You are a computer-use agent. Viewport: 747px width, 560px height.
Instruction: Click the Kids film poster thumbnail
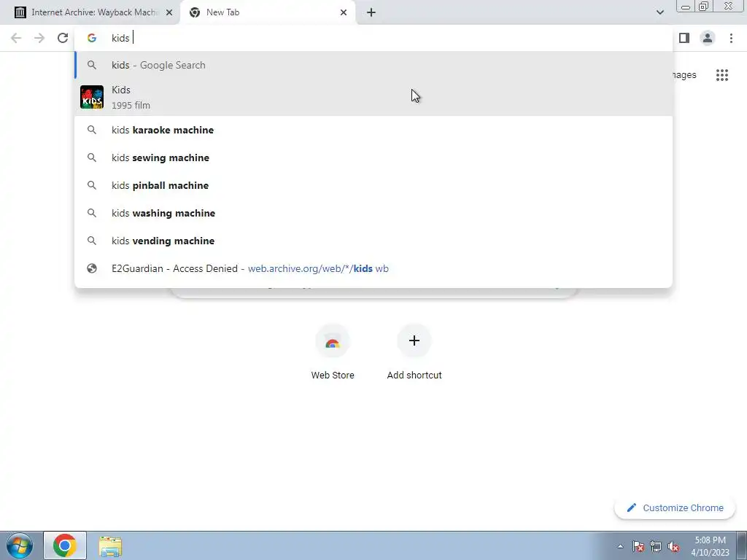92,97
